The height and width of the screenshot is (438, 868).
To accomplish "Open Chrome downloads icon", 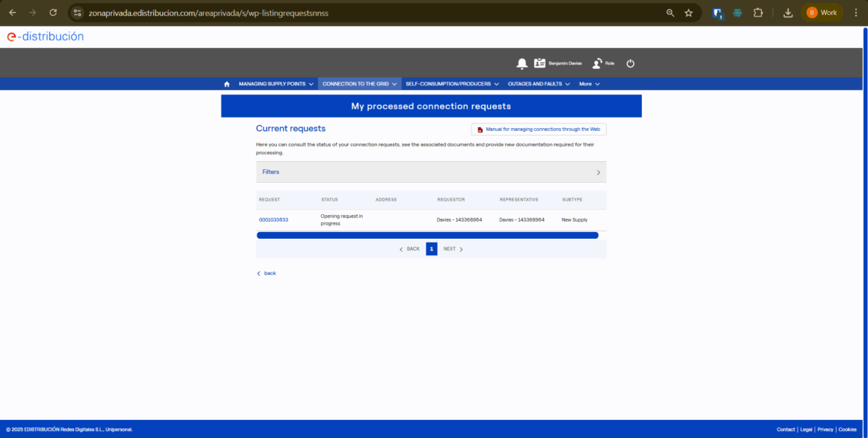I will click(x=788, y=13).
